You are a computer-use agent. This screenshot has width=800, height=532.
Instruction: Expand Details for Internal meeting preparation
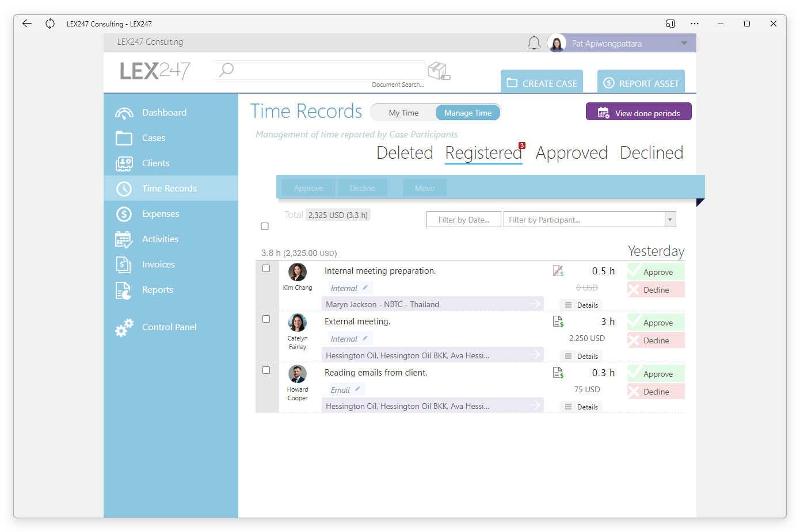point(581,305)
